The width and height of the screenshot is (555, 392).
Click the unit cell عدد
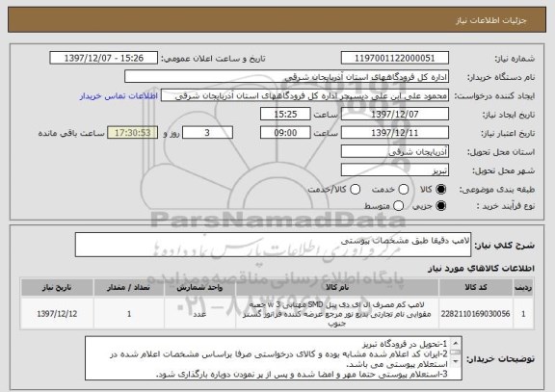tap(200, 314)
